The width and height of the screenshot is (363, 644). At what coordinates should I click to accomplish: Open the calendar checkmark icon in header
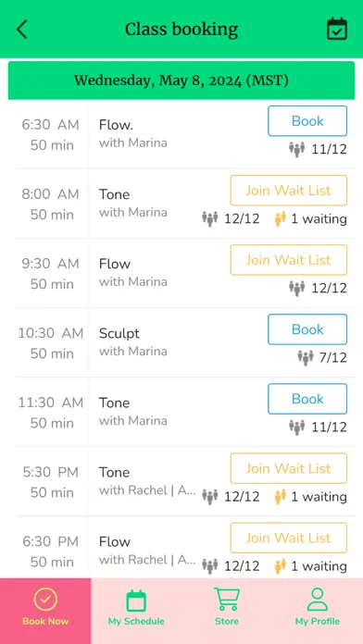pos(337,29)
